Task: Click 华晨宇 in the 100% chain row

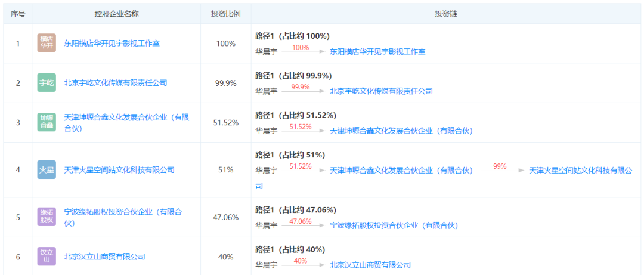Action: (267, 52)
